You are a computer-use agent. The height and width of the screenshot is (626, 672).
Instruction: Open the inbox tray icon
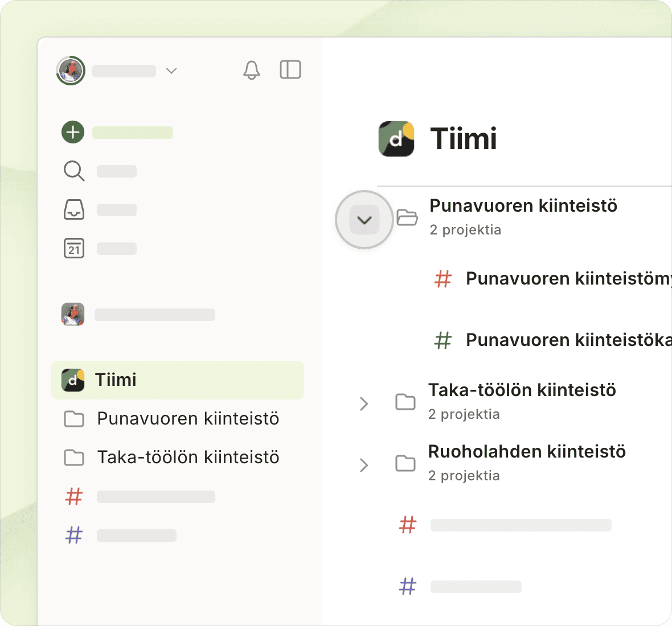pos(74,209)
